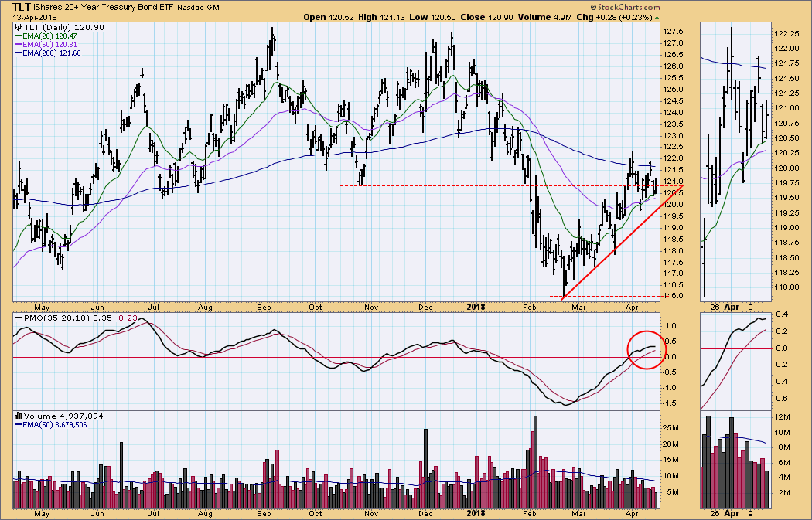
Task: Click the Dec label on volume panel date axis
Action: 425,514
